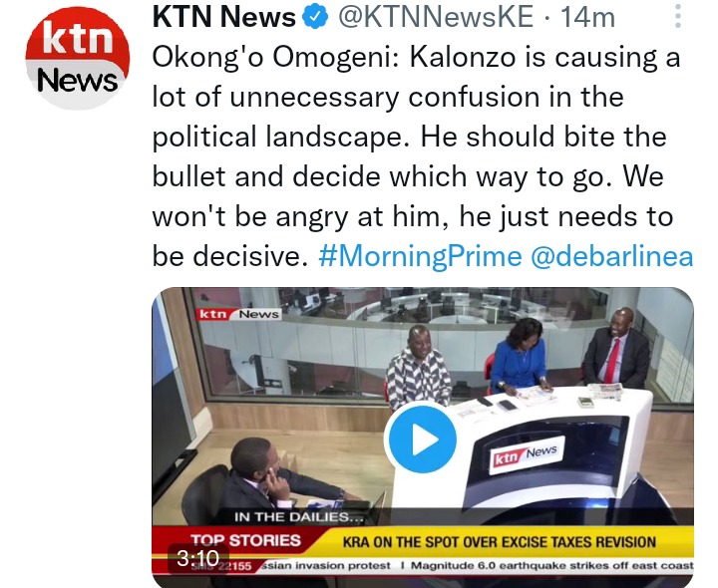The height and width of the screenshot is (588, 718).
Task: Click the tweet text about Kalonzo
Action: point(417,156)
